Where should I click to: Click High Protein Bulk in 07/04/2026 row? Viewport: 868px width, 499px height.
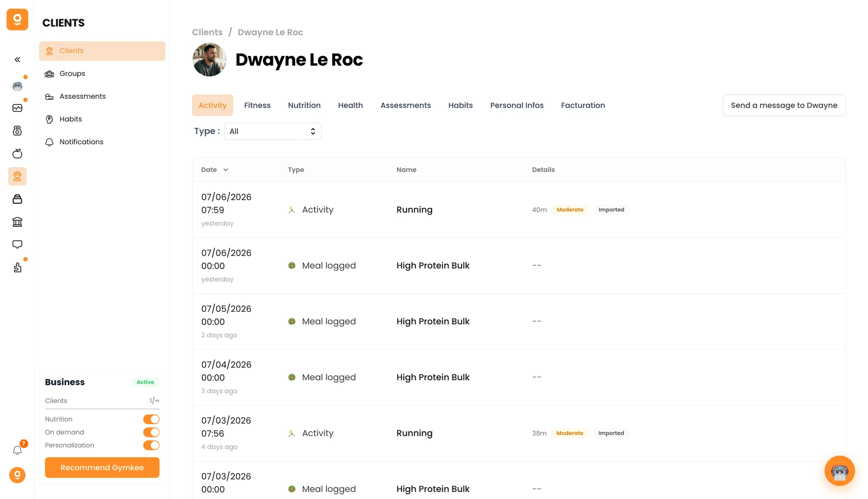tap(433, 378)
